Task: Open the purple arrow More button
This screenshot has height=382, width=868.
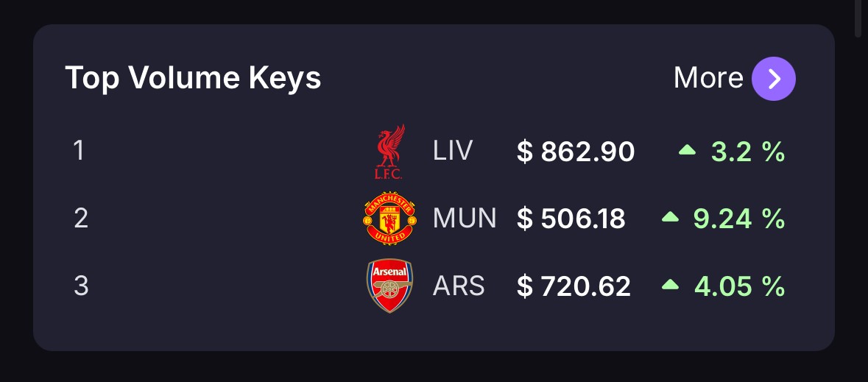Action: tap(773, 79)
